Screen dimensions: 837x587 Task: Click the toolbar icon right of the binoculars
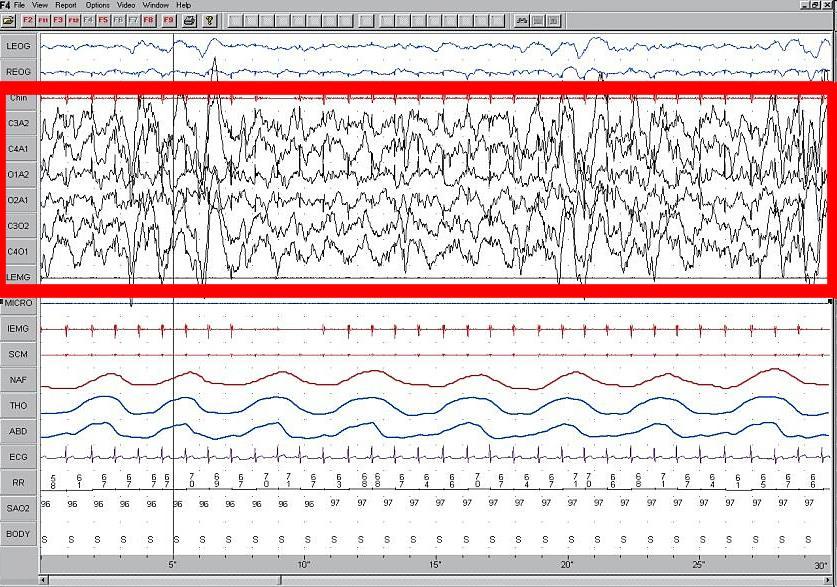pyautogui.click(x=538, y=20)
